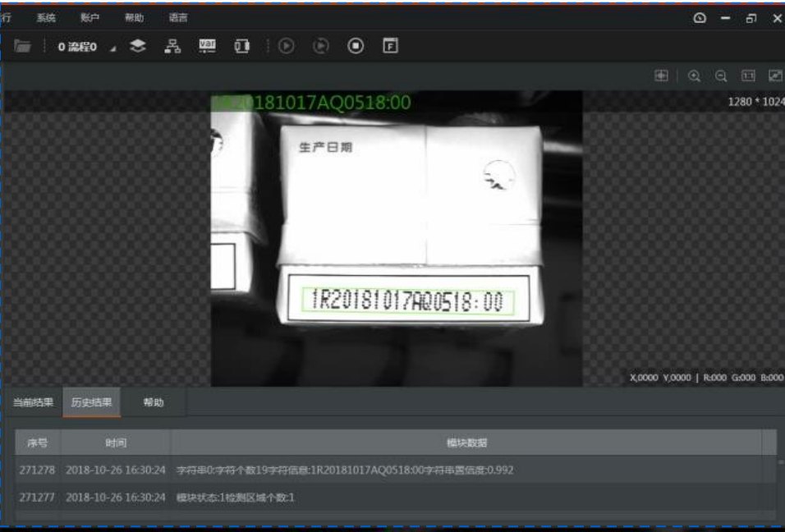The height and width of the screenshot is (532, 785).
Task: Zoom out of the image view
Action: (721, 76)
